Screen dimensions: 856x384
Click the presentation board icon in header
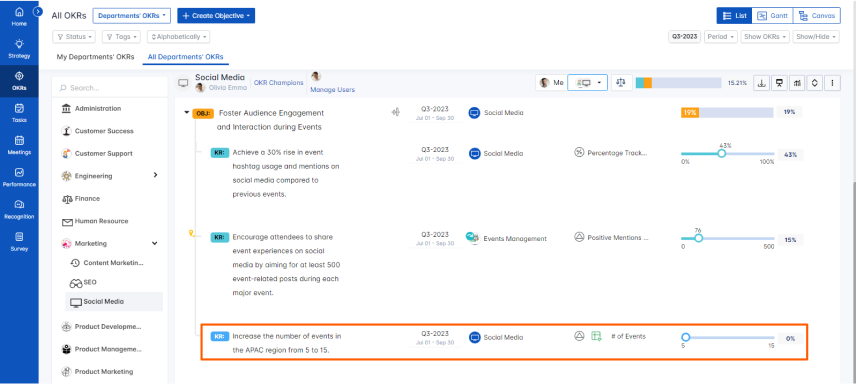[779, 83]
